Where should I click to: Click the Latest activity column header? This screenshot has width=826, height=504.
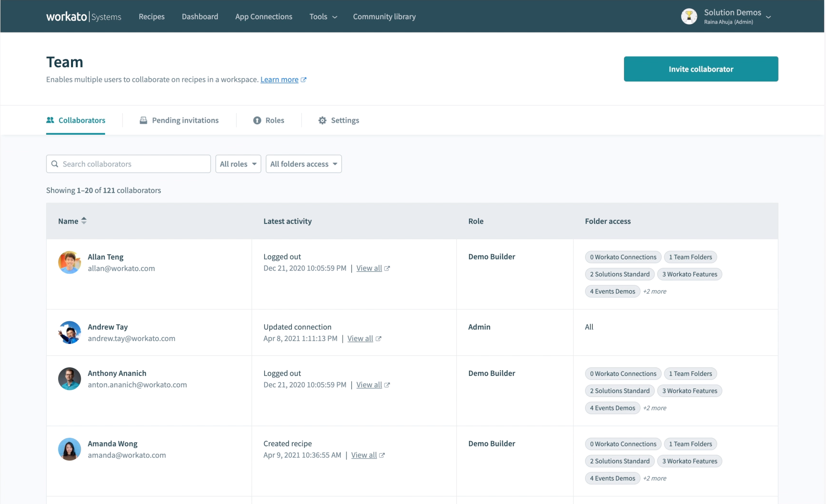point(287,221)
